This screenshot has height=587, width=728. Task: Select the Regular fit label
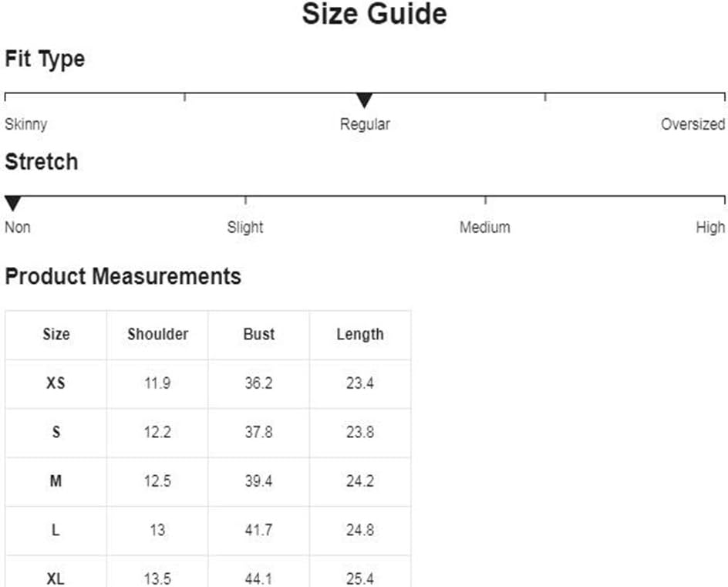coord(365,124)
